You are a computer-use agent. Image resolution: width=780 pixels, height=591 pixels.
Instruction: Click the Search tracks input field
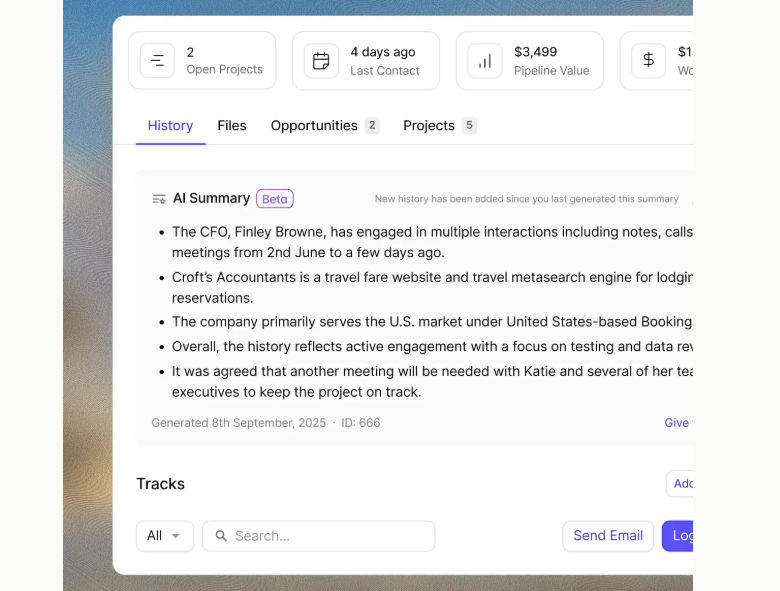pyautogui.click(x=318, y=536)
